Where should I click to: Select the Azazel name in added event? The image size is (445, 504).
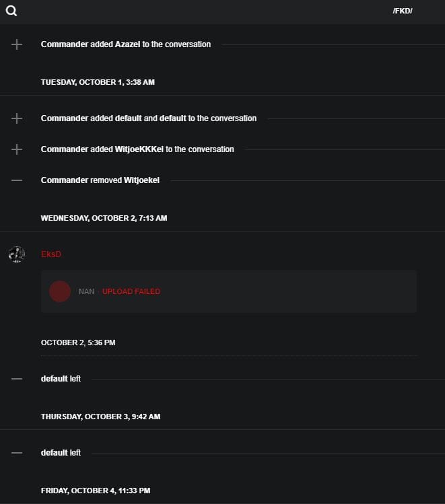point(128,44)
